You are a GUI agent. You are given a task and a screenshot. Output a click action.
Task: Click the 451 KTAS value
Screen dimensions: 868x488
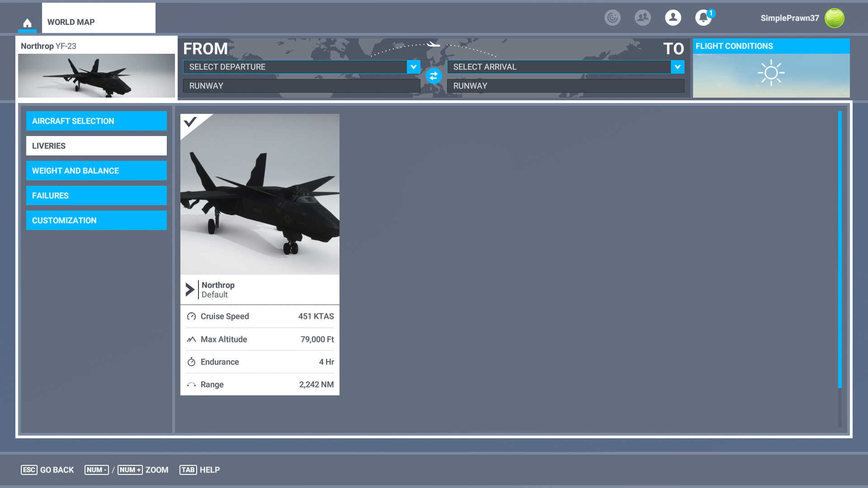[316, 316]
